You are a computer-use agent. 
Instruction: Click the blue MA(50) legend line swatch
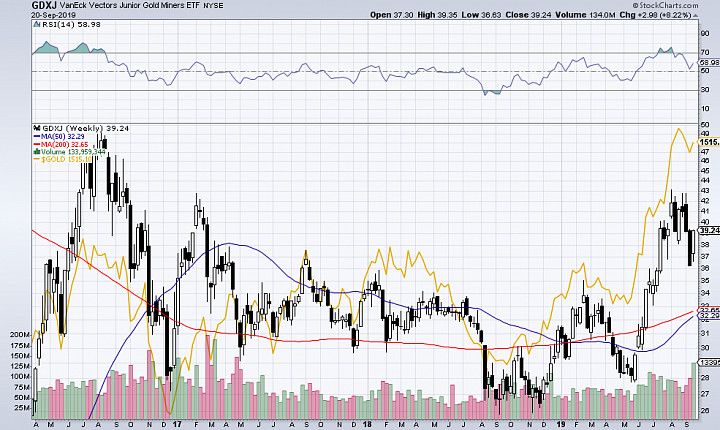tap(37, 136)
